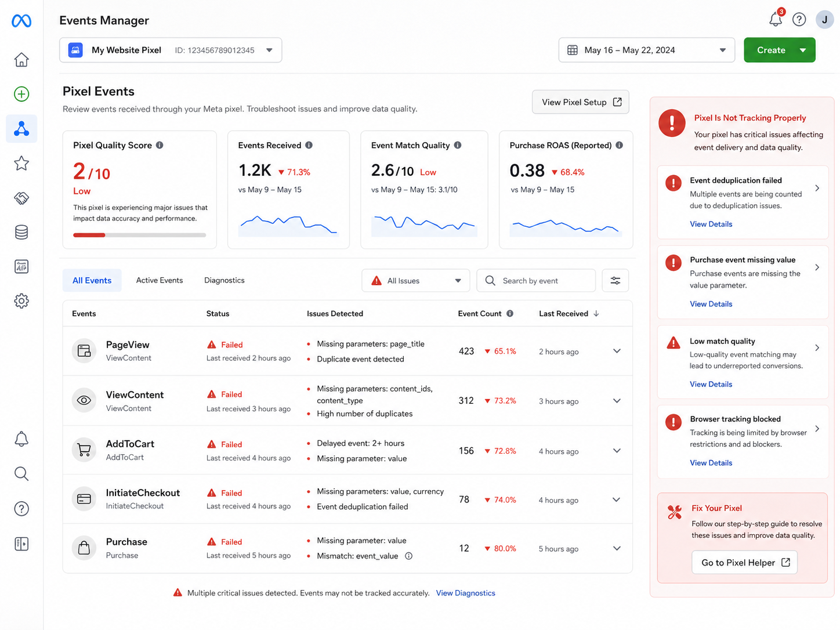Open the settings gear in sidebar
840x630 pixels.
[21, 300]
